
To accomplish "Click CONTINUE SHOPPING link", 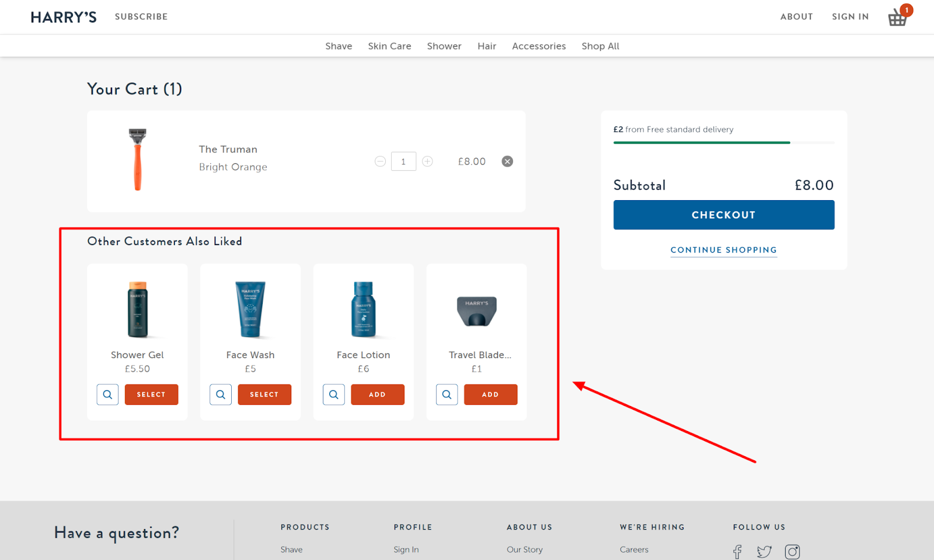I will click(723, 250).
